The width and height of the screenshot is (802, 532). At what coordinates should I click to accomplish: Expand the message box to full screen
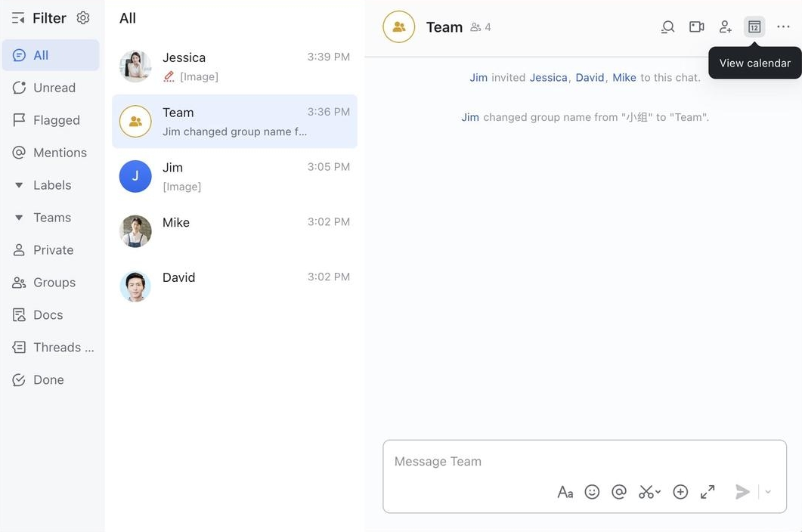[708, 491]
